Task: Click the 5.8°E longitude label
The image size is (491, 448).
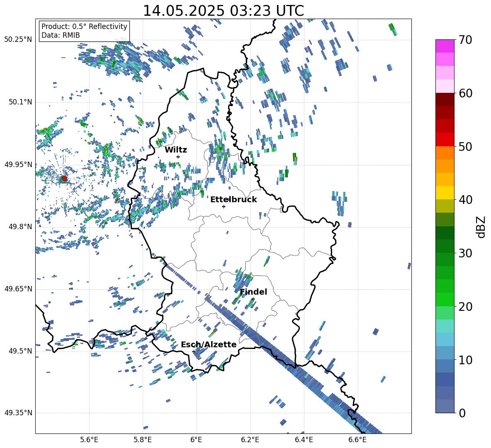Action: point(143,440)
